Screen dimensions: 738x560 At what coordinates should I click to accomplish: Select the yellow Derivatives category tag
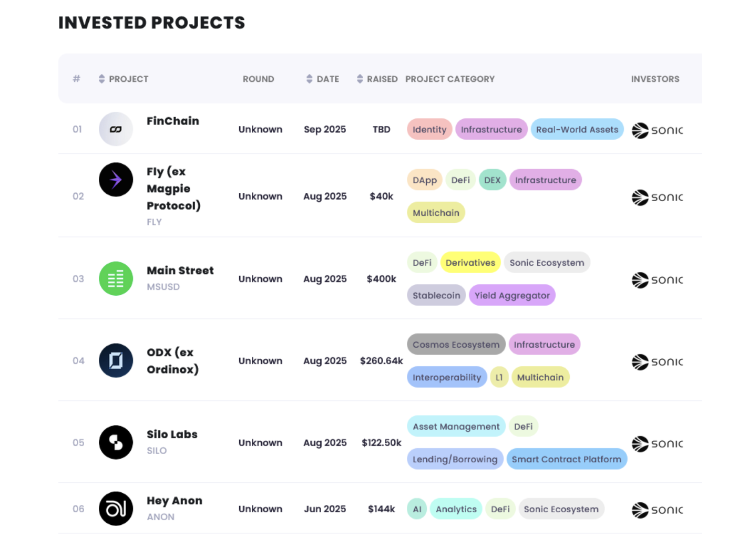tap(470, 263)
